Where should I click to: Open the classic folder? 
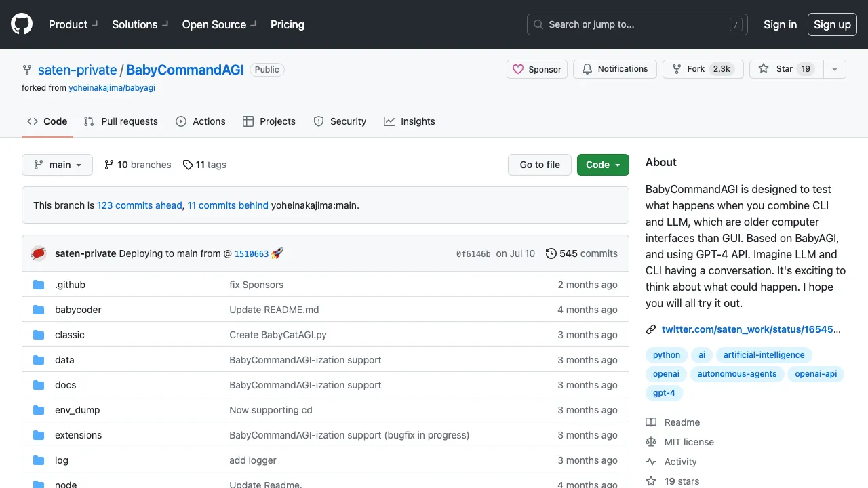coord(70,335)
